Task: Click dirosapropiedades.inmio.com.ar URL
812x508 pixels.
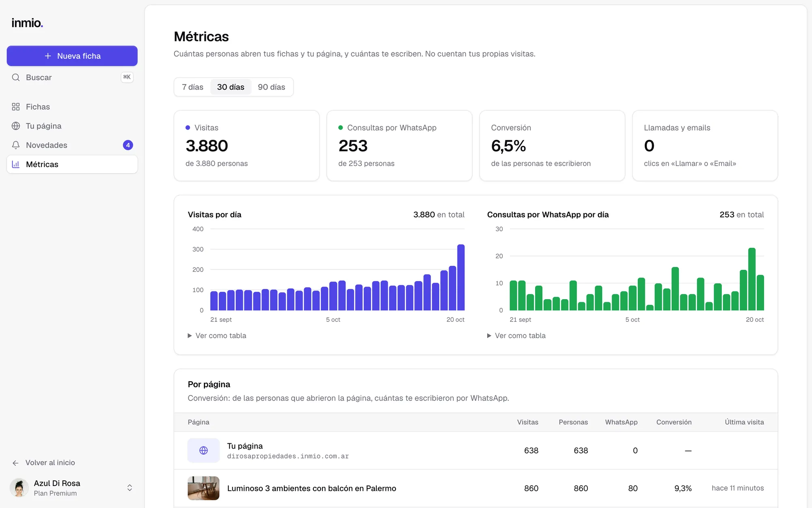Action: click(288, 456)
